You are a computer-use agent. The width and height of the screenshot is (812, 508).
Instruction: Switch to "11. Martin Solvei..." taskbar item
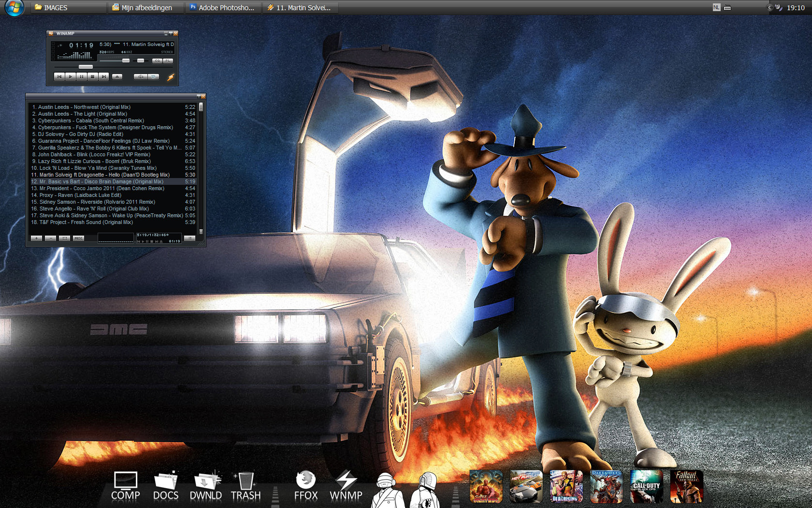coord(301,8)
